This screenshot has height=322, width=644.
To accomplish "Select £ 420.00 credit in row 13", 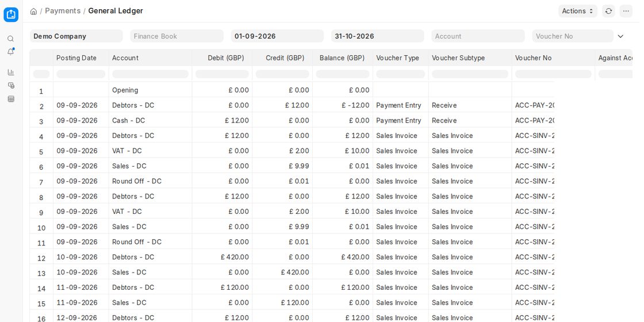I will (x=282, y=273).
